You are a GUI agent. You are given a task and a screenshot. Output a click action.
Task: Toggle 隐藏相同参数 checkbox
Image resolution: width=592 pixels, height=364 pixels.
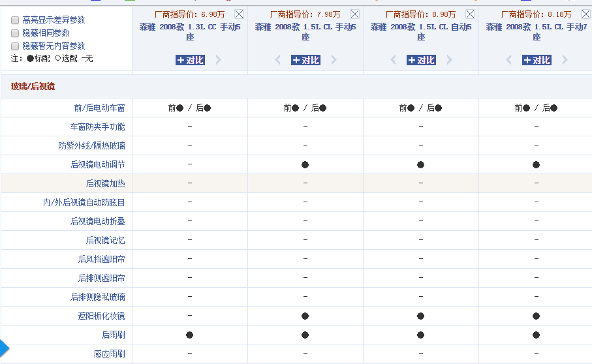pyautogui.click(x=15, y=33)
